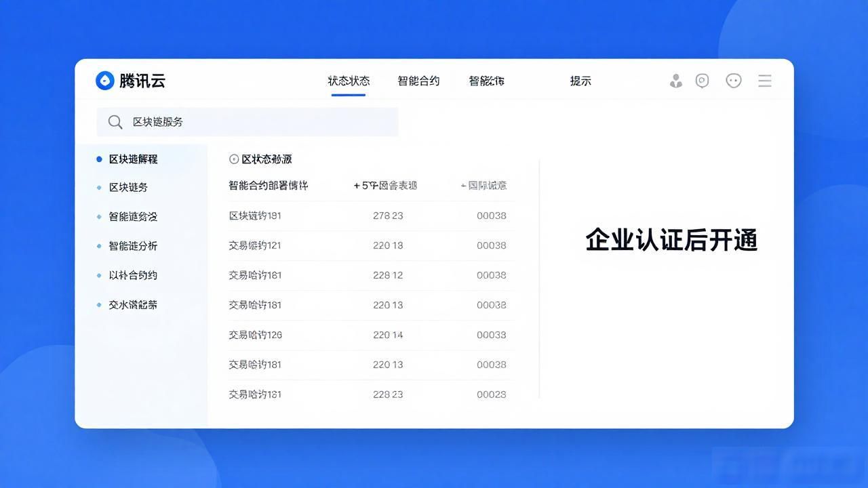Switch to the 状态状态 tab
The height and width of the screenshot is (488, 868).
click(349, 81)
